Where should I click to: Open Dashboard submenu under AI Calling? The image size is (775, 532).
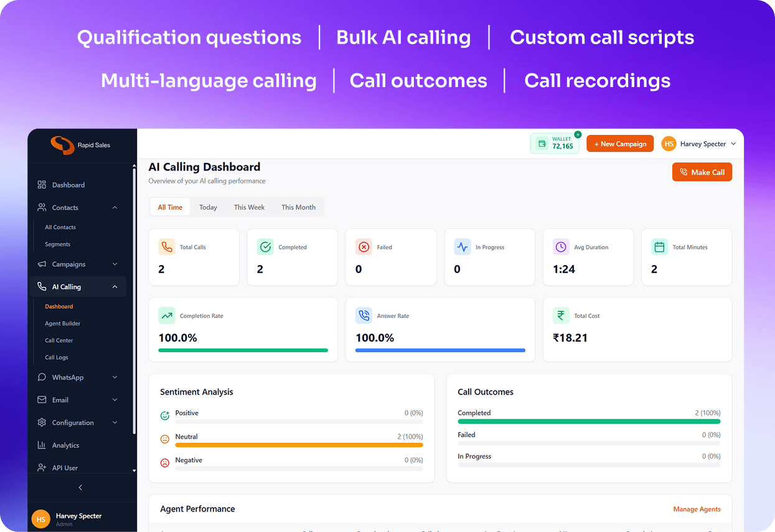[59, 306]
